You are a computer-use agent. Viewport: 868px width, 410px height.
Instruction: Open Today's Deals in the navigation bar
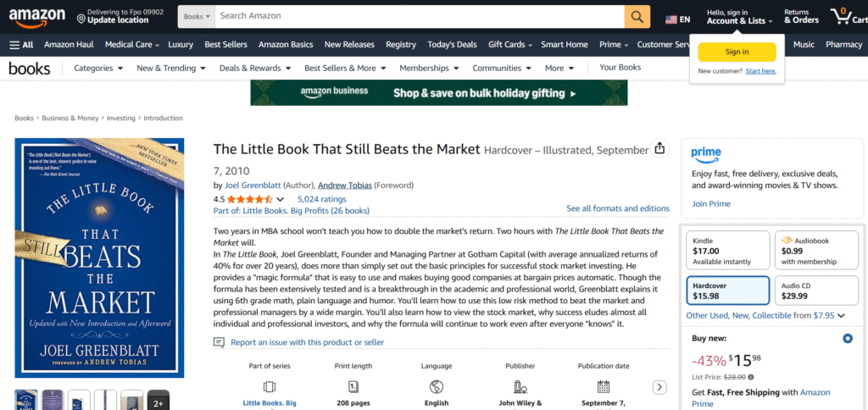pos(452,44)
